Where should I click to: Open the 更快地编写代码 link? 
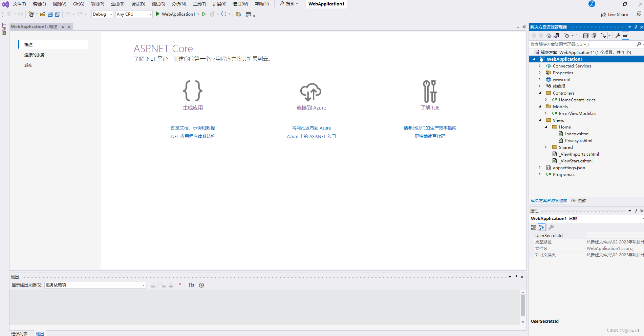tap(430, 136)
